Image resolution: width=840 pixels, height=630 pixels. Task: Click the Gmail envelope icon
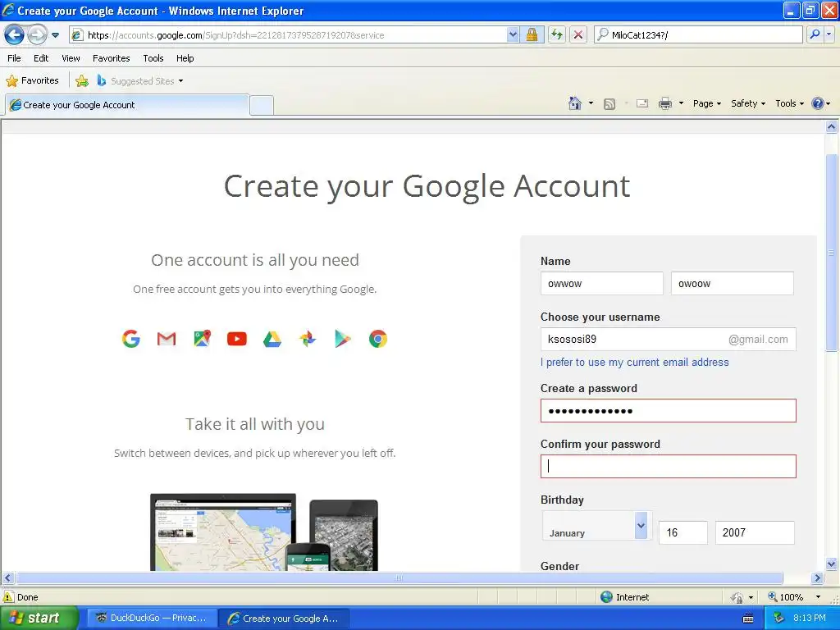(x=167, y=339)
